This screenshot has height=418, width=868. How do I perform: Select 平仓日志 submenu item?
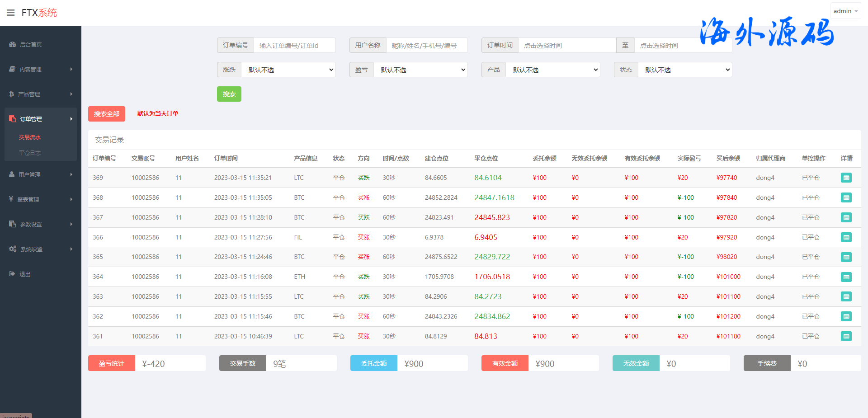coord(30,153)
